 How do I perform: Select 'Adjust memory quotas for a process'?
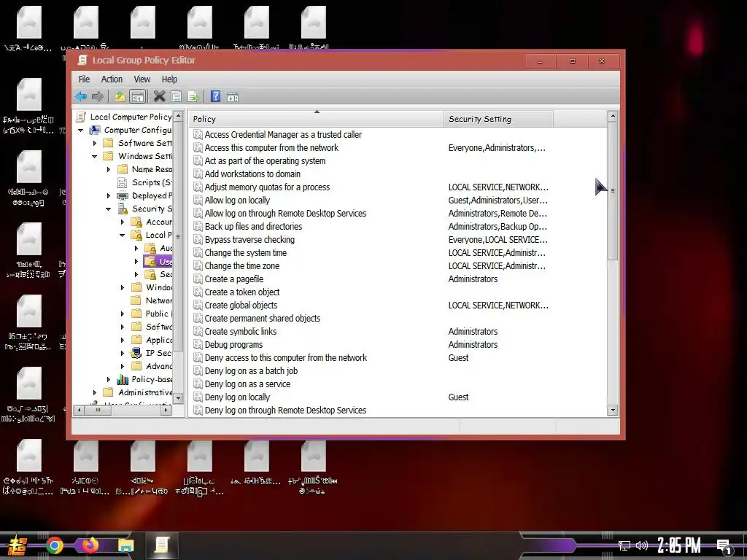coord(267,187)
